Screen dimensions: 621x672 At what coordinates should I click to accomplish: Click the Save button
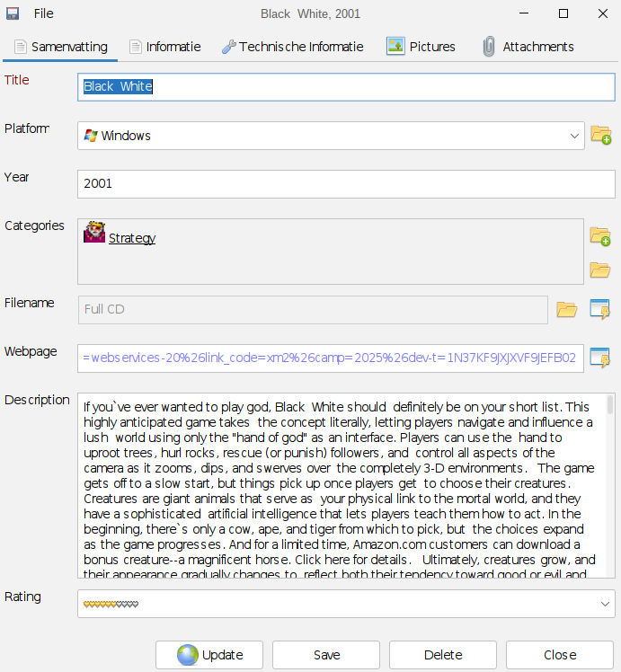(326, 655)
